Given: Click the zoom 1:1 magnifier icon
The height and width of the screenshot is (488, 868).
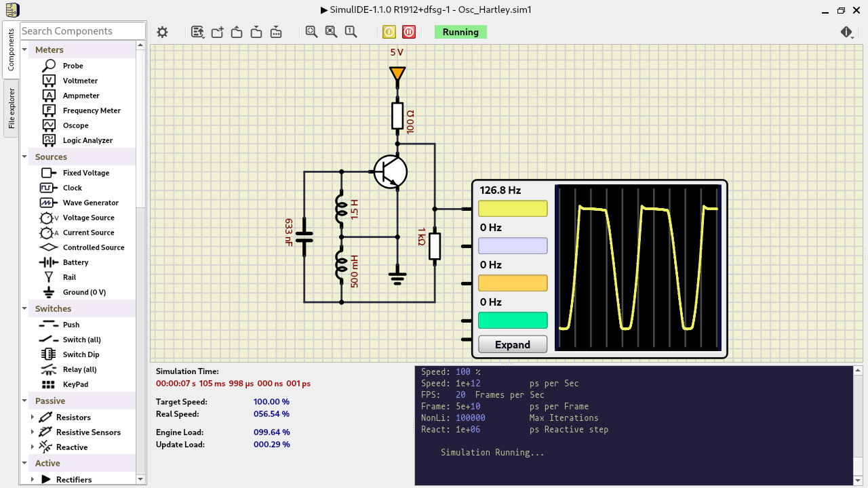Looking at the screenshot, I should click(351, 32).
